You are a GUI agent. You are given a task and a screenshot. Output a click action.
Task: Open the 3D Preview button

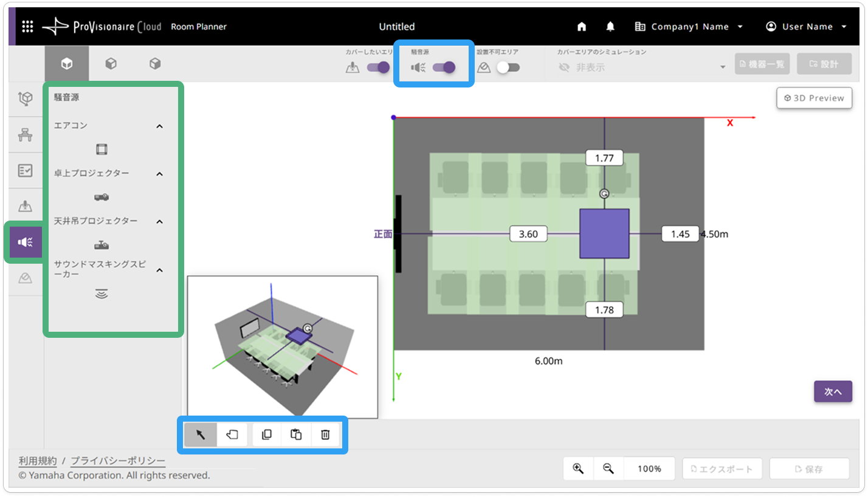tap(814, 98)
